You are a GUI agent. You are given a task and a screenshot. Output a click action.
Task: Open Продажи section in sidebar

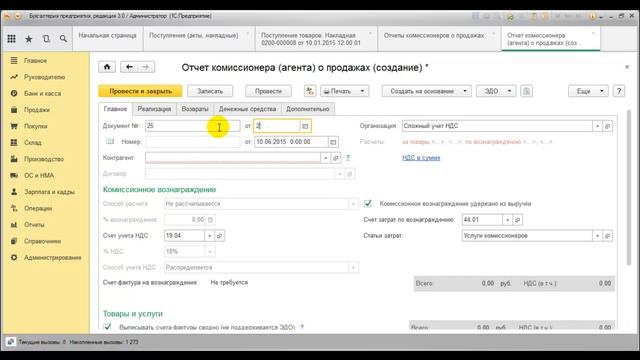tap(37, 110)
